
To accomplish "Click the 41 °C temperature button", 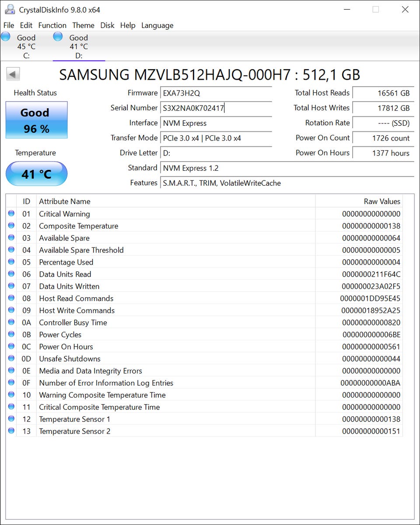I will (36, 174).
